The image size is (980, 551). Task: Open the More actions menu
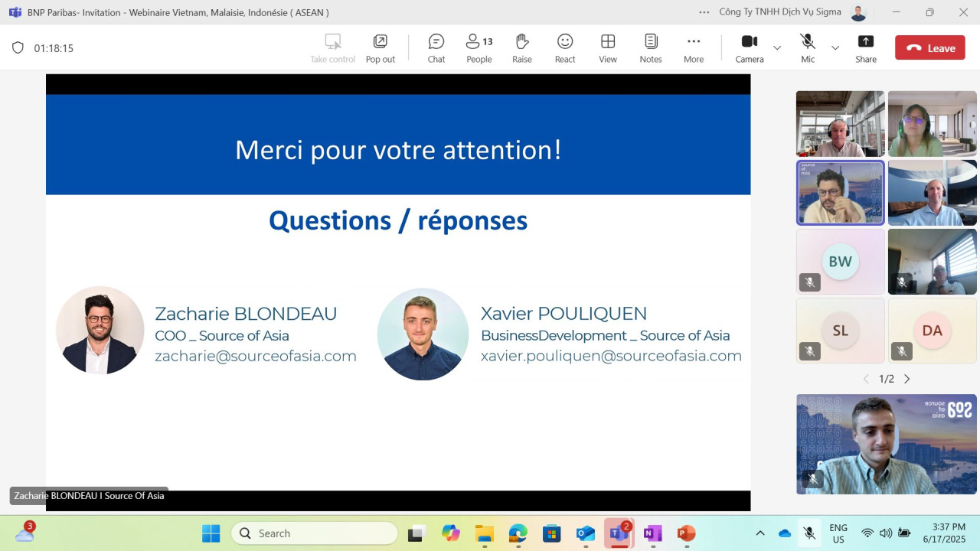click(694, 48)
